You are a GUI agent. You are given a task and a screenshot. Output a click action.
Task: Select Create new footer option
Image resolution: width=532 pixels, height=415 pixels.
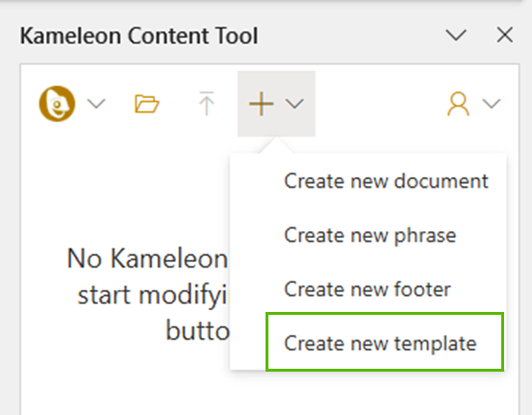(x=367, y=290)
